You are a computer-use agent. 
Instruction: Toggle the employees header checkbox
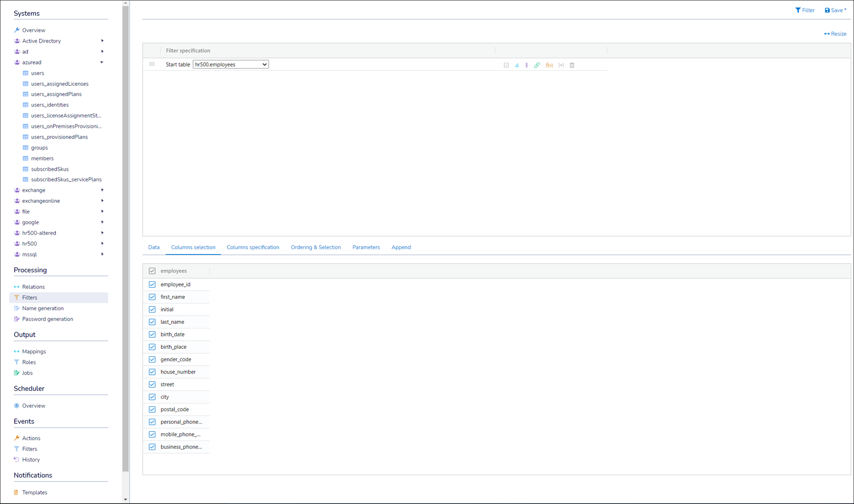(x=152, y=270)
